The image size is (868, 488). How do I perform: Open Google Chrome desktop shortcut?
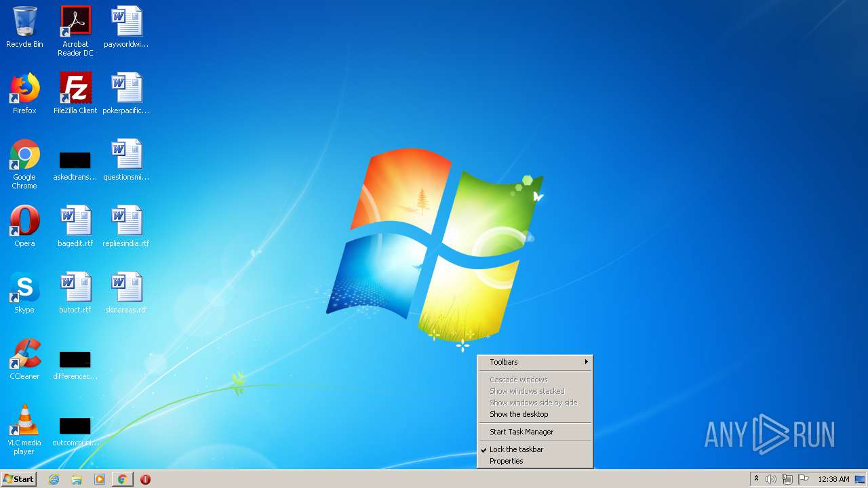pyautogui.click(x=24, y=164)
